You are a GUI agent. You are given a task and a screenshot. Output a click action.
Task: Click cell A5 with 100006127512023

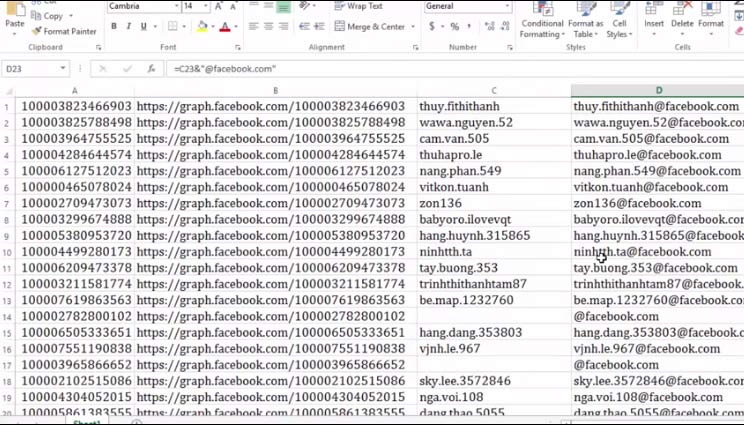(x=75, y=171)
